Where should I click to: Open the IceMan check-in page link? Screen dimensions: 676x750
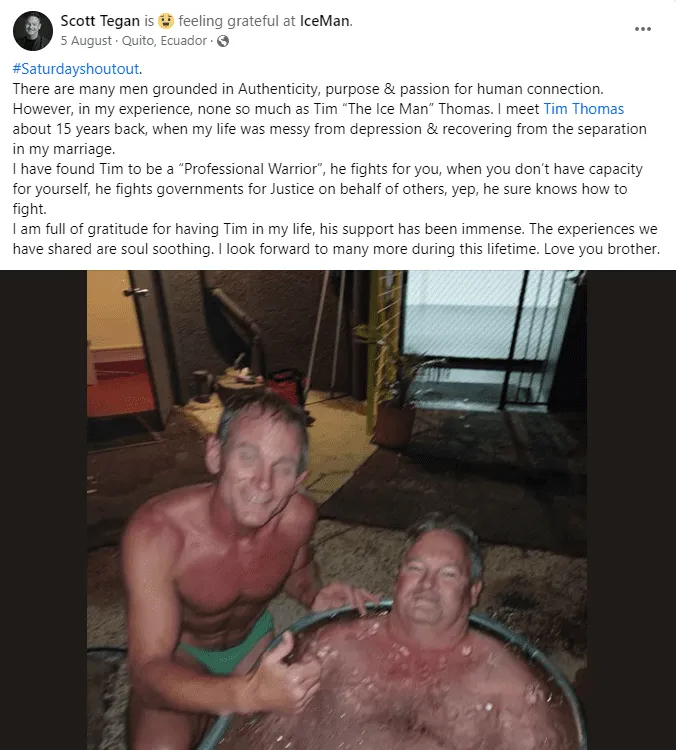click(x=325, y=21)
